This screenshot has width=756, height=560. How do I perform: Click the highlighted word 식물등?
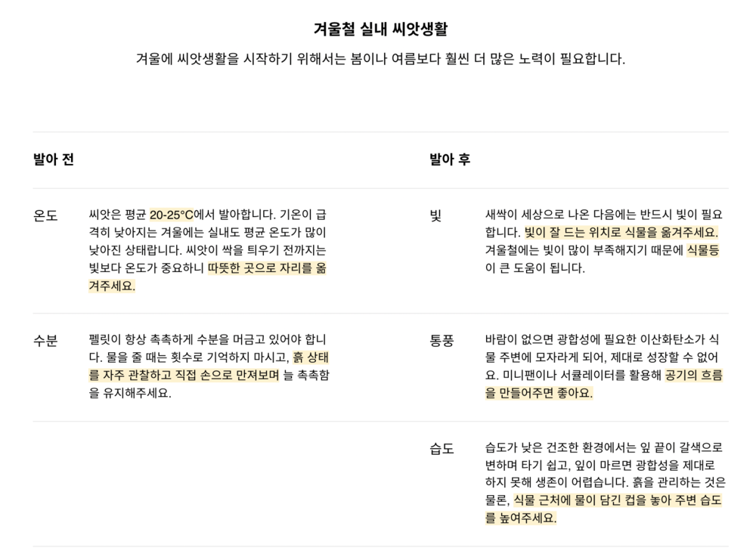703,250
